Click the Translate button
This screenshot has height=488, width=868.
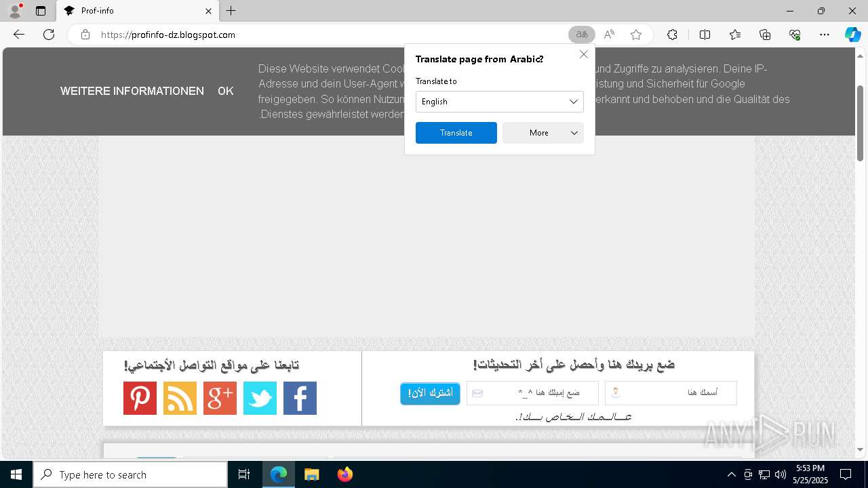point(456,133)
